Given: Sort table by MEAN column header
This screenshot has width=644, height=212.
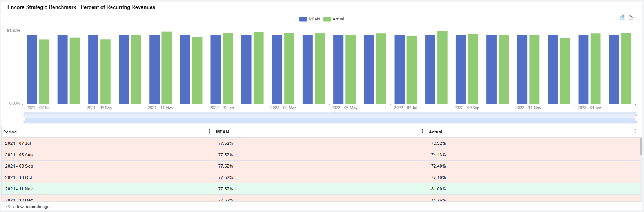Looking at the screenshot, I should [x=222, y=132].
